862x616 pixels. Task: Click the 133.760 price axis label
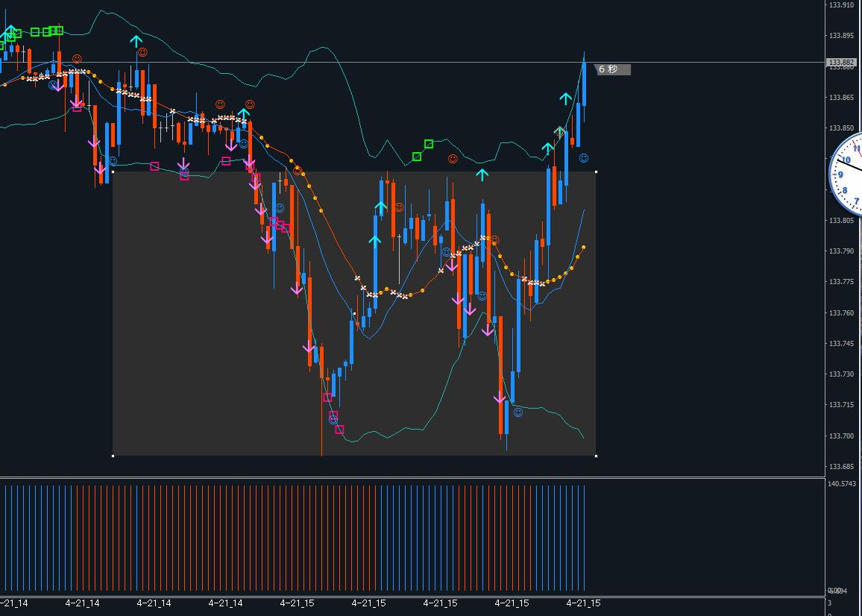[841, 313]
